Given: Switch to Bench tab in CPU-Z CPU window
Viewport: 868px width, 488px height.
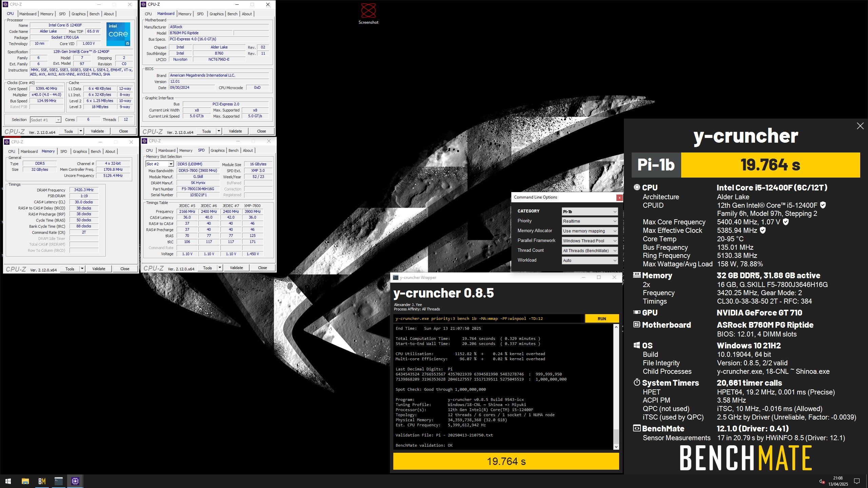Looking at the screenshot, I should [x=95, y=14].
